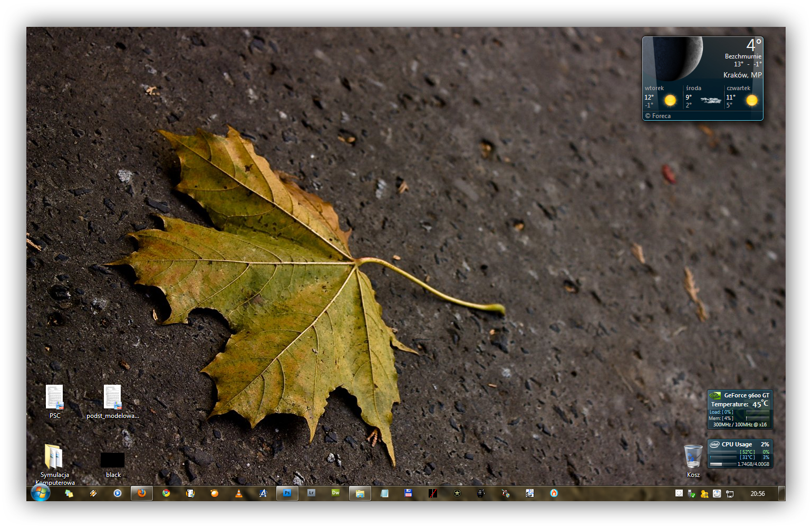Open Google Chrome from the taskbar
The width and height of the screenshot is (812, 527).
pyautogui.click(x=166, y=493)
